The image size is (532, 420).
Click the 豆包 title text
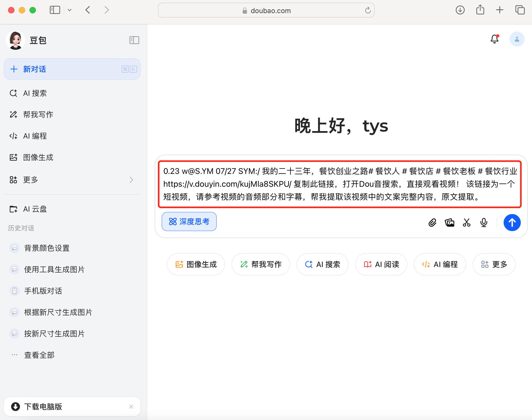(38, 40)
